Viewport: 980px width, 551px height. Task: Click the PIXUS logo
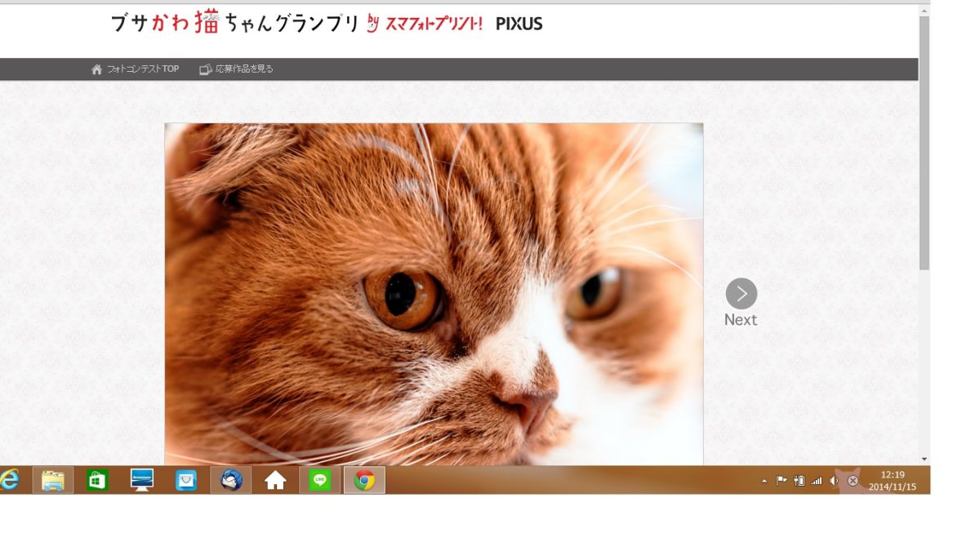pyautogui.click(x=519, y=24)
